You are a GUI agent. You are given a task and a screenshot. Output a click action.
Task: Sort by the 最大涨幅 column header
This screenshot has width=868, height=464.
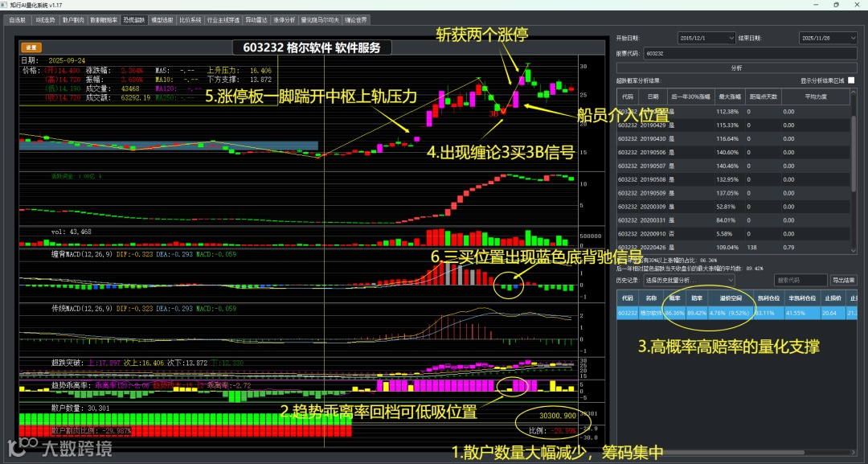(x=728, y=96)
